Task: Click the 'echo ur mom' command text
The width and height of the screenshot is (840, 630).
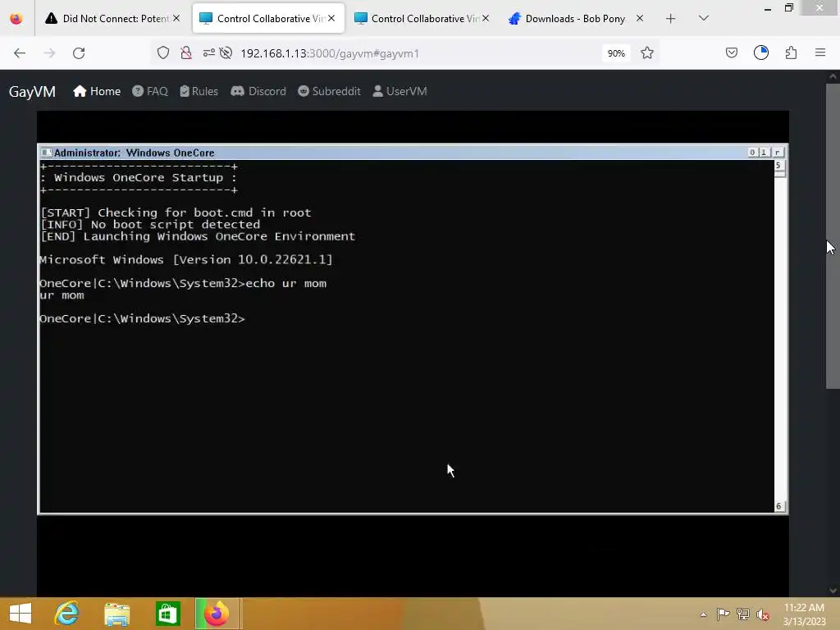Action: pos(286,283)
